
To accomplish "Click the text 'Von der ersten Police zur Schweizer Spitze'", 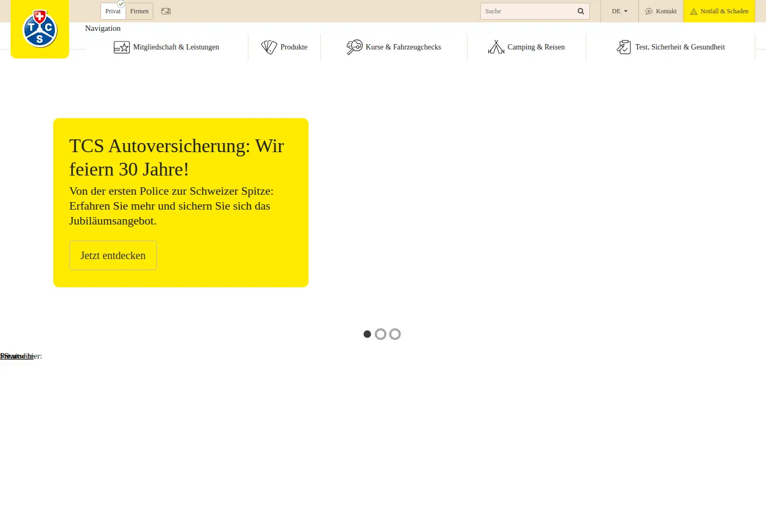I will 171,191.
